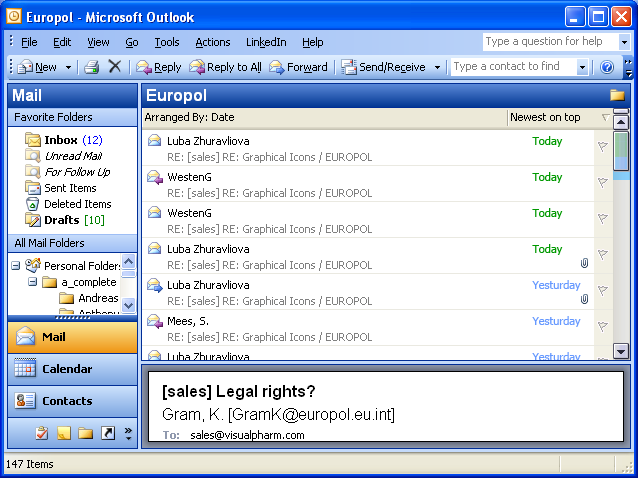This screenshot has height=478, width=638.
Task: Open the help question dropdown arrow
Action: click(x=624, y=41)
